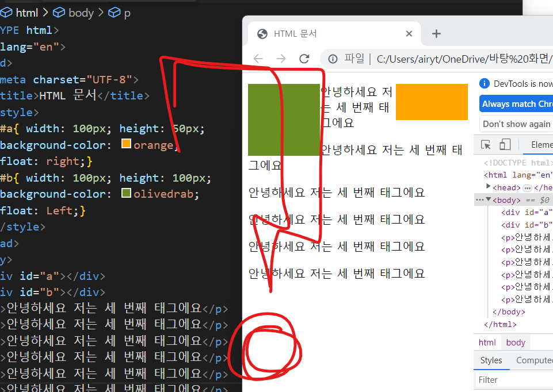The height and width of the screenshot is (392, 553).
Task: Select the closing /body tag in DOM tree
Action: (509, 312)
